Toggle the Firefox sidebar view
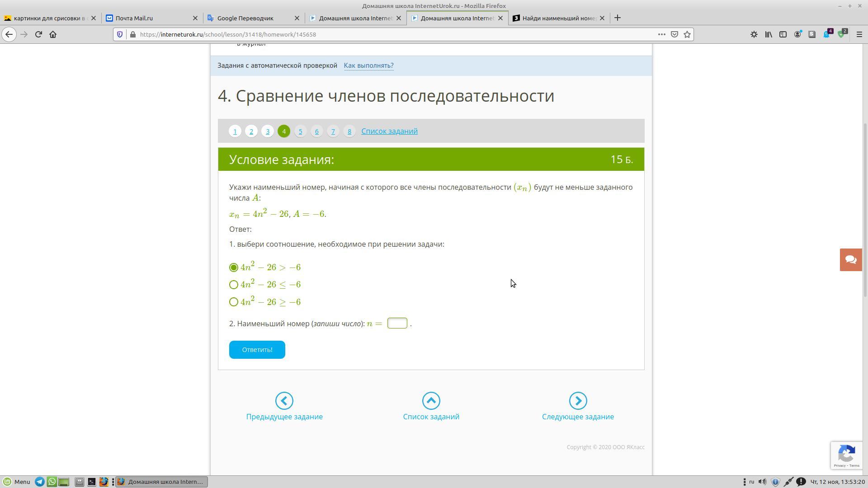The width and height of the screenshot is (868, 488). (x=783, y=34)
